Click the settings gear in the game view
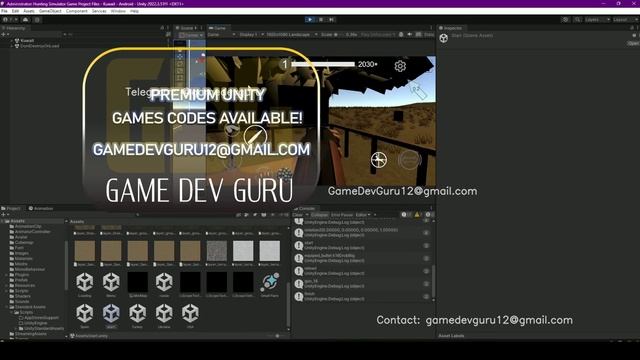Screen dimensions: 640x360 (x=400, y=66)
